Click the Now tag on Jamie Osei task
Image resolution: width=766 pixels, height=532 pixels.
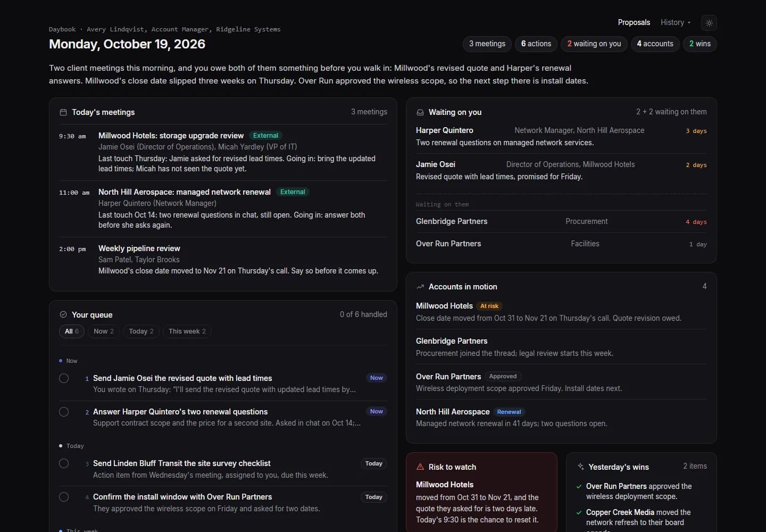377,378
